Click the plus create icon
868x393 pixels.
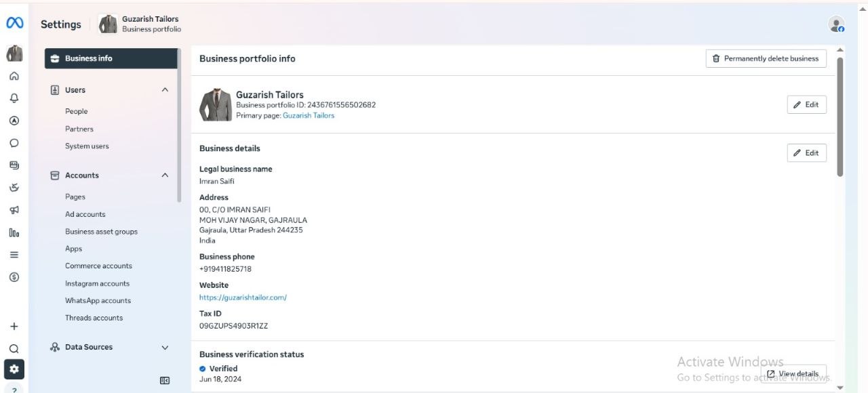pos(14,326)
